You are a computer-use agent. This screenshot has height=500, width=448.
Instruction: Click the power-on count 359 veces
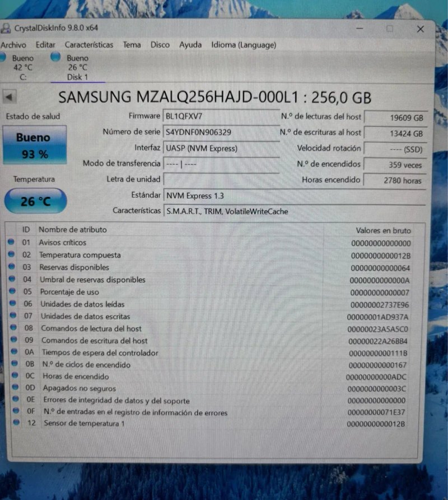(394, 165)
